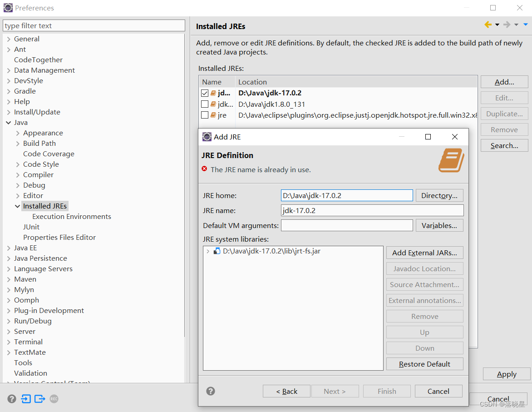
Task: Click the forward navigation arrow in Preferences
Action: coord(507,25)
